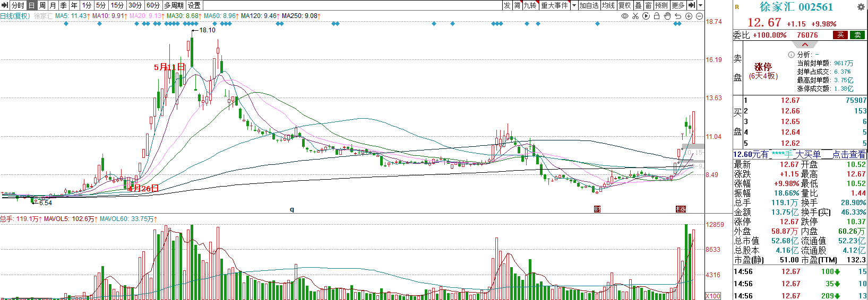This screenshot has width=868, height=300.
Task: Click the 涨停 (6天4板) limit-up label
Action: pyautogui.click(x=763, y=71)
